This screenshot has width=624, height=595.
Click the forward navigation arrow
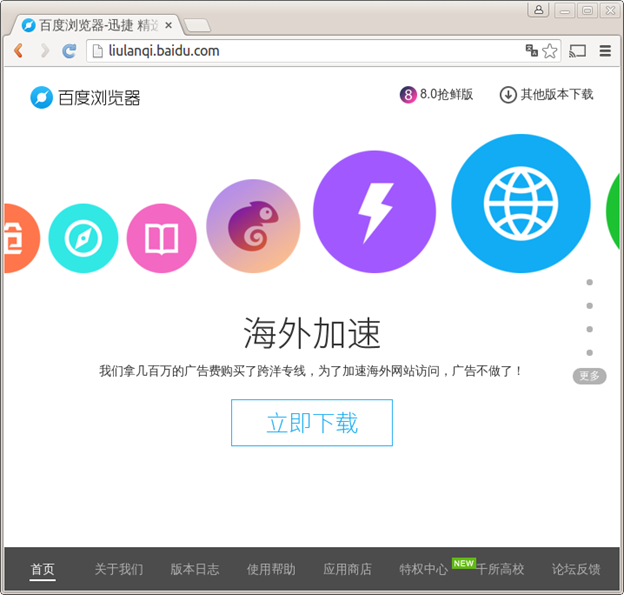[x=45, y=51]
